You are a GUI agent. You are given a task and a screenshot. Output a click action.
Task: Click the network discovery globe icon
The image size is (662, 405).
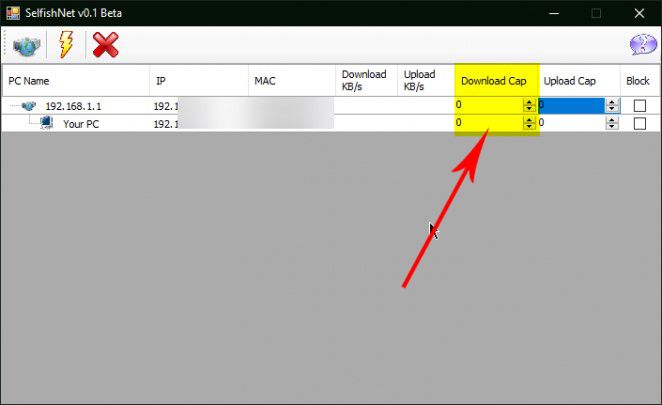[26, 46]
